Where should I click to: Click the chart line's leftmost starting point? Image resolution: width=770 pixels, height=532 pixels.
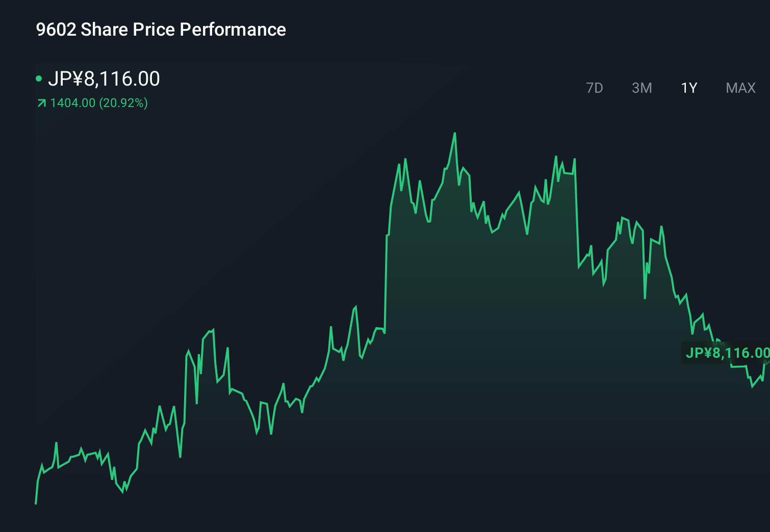(36, 503)
